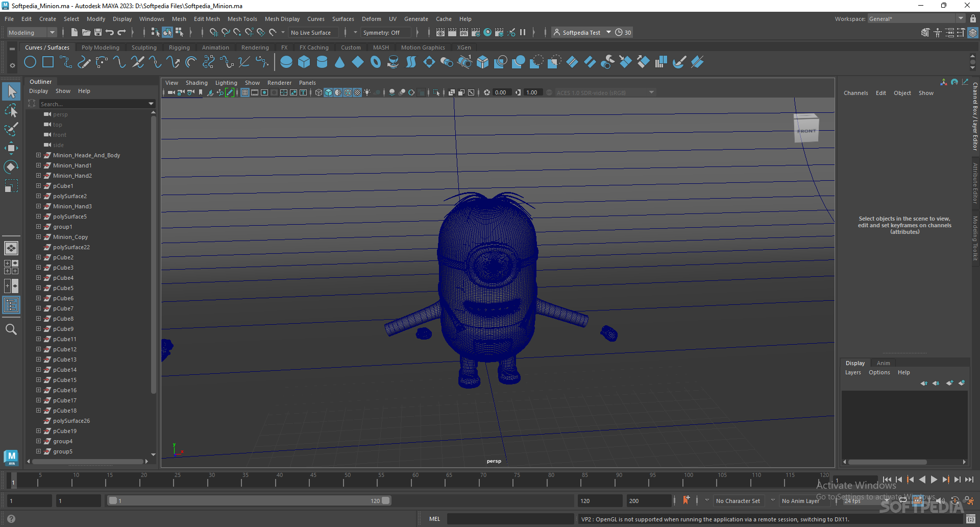
Task: Click the Maya home logo icon
Action: [x=11, y=457]
